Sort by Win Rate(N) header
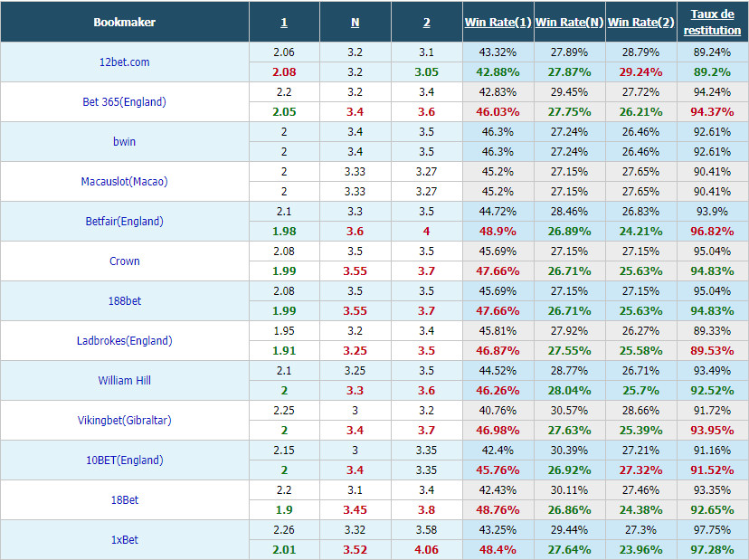Viewport: 749px width, 560px height. tap(569, 22)
